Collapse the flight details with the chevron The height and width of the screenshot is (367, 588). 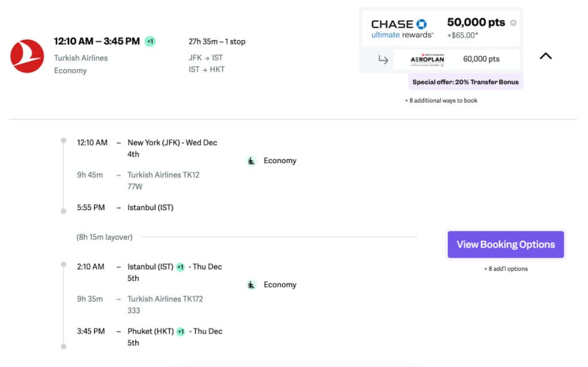coord(546,56)
